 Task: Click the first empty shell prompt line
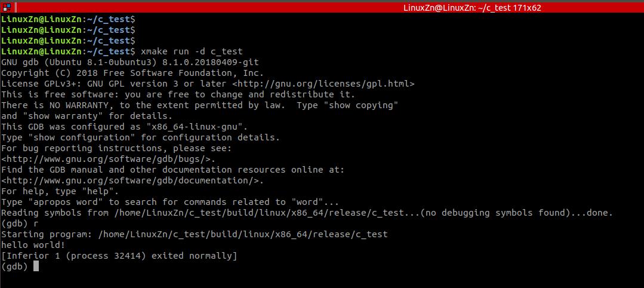click(x=68, y=19)
